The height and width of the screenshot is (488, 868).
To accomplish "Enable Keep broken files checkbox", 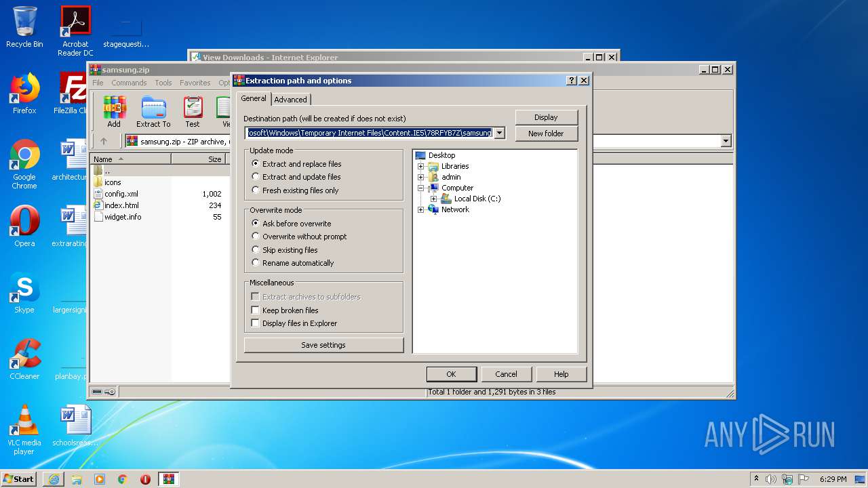I will [x=256, y=310].
